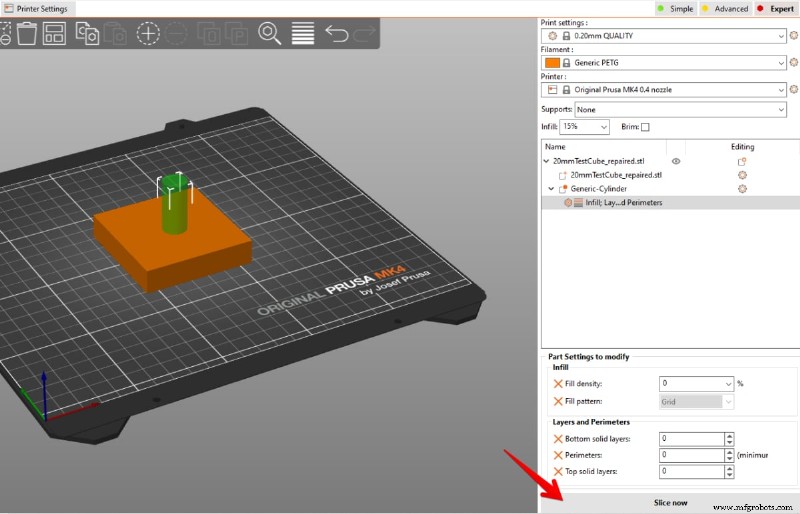
Task: Toggle visibility eye for 20mmTestCube_repaired.stl
Action: [676, 161]
